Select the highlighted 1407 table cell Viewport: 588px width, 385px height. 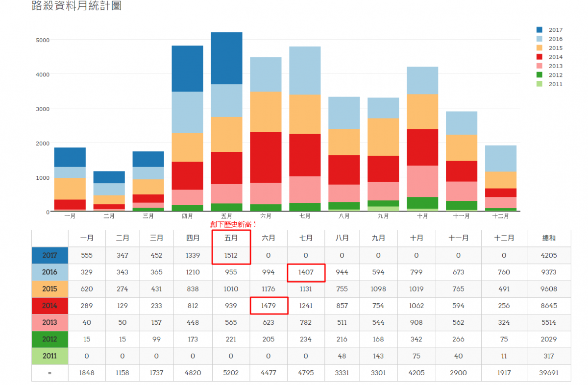(306, 272)
